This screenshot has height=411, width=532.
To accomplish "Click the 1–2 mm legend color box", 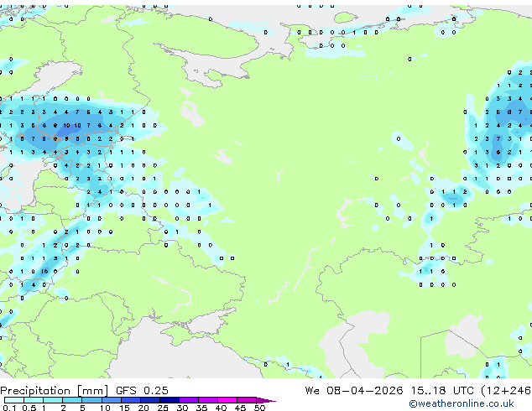I will 53,400.
